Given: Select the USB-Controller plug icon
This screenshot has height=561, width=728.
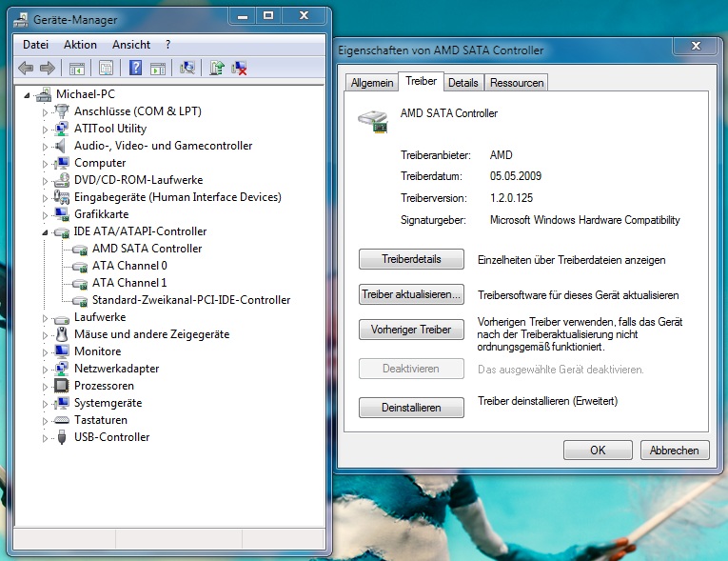Looking at the screenshot, I should pos(61,437).
